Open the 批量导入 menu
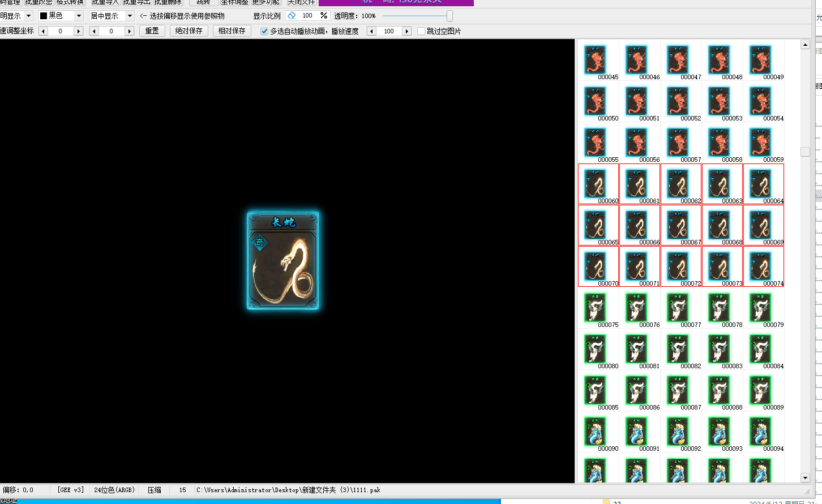Viewport: 822px width, 504px height. pyautogui.click(x=105, y=2)
